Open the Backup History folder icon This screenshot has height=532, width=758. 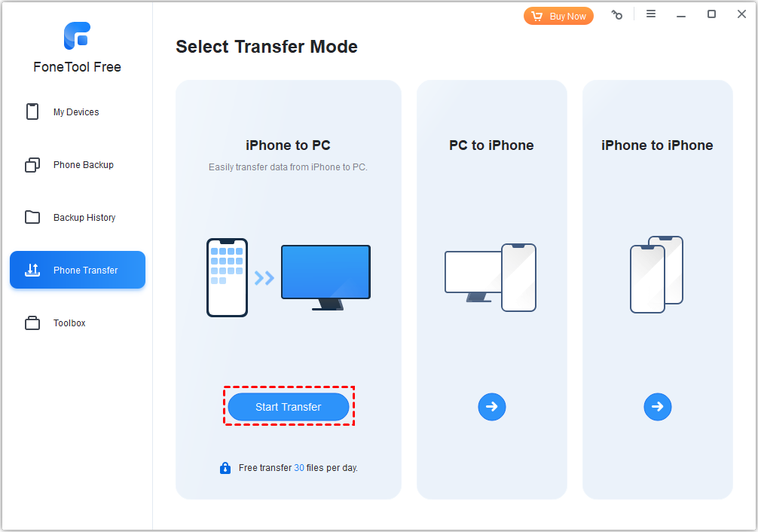tap(32, 217)
